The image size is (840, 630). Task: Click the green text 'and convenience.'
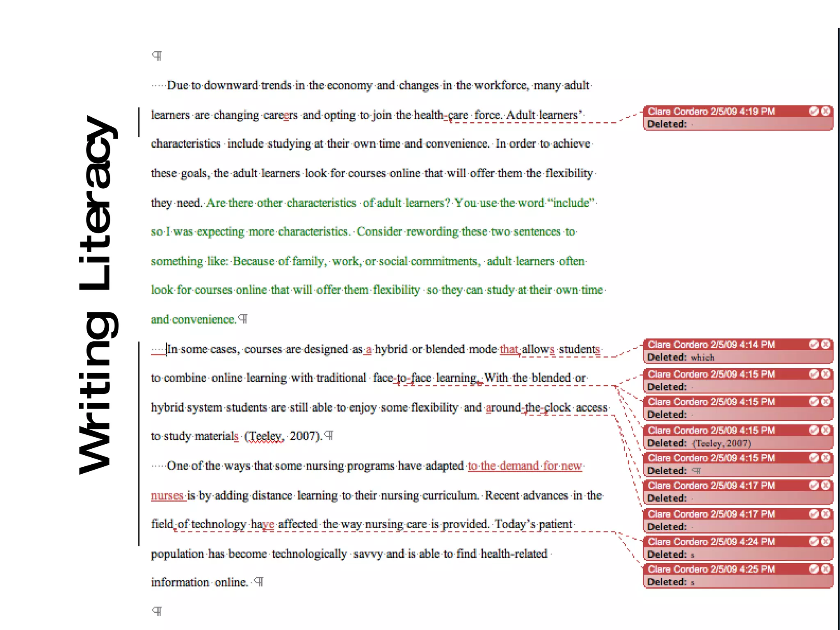pos(194,320)
